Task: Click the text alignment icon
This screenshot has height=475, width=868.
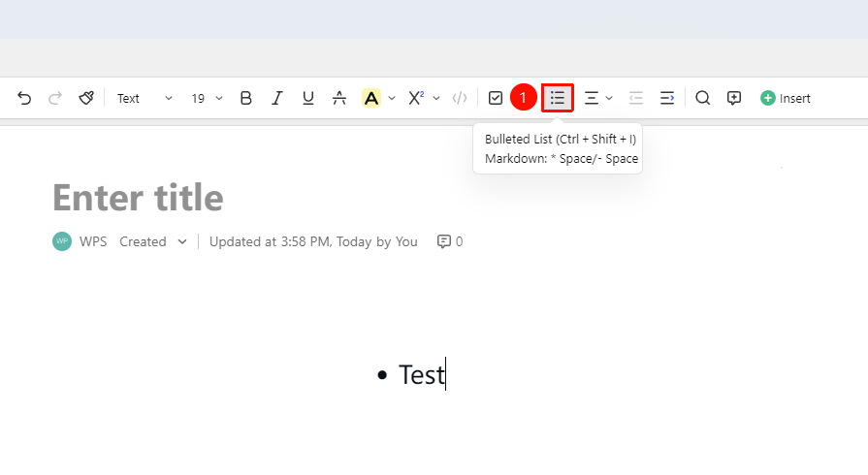Action: click(x=592, y=98)
